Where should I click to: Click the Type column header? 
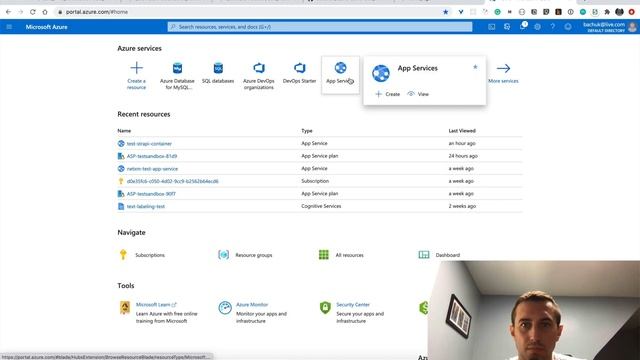(x=307, y=131)
